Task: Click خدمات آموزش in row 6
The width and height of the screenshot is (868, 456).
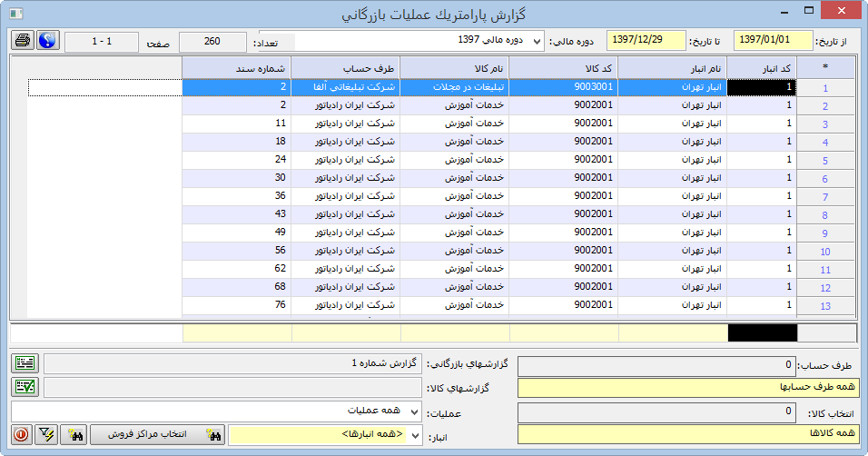Action: coord(454,178)
